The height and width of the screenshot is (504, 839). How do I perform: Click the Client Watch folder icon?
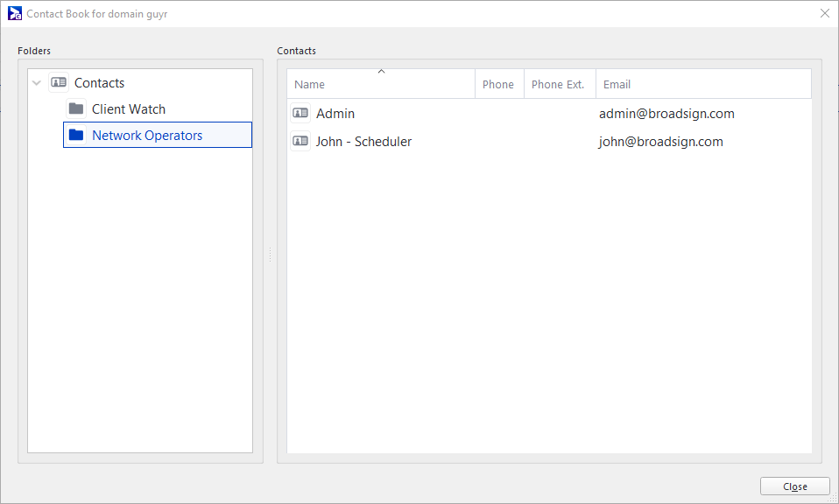pos(76,108)
